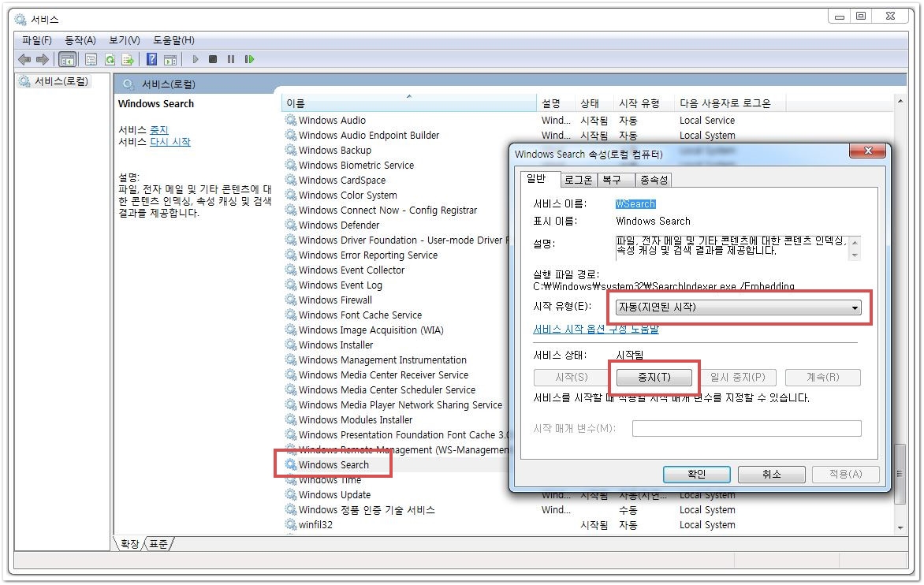
Task: Select the Windows Audio Endpoint Builder row
Action: (x=369, y=135)
